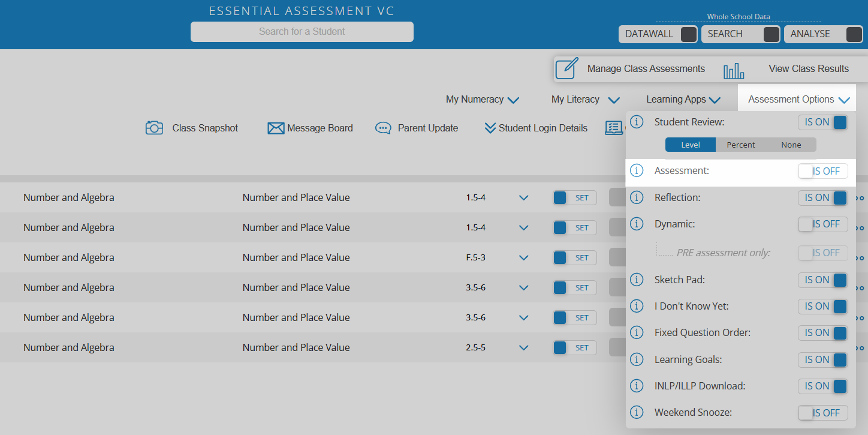This screenshot has height=435, width=868.
Task: Turn off the Reflection toggle
Action: (x=823, y=197)
